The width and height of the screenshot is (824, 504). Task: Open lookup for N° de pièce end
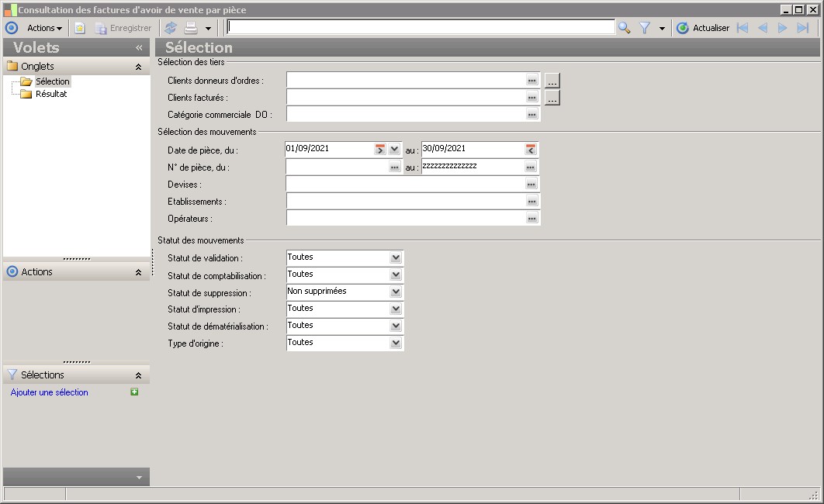coord(531,167)
